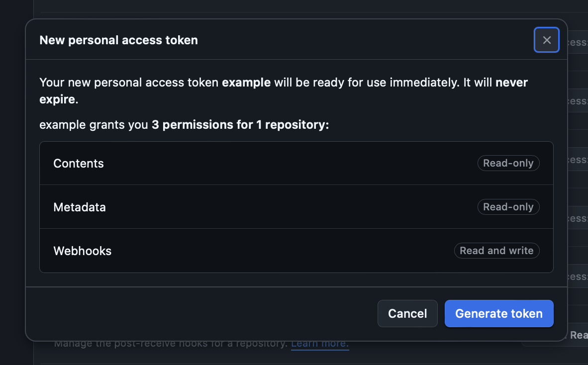
Task: Open the lowest partially hidden Access dropdown
Action: pos(578,276)
